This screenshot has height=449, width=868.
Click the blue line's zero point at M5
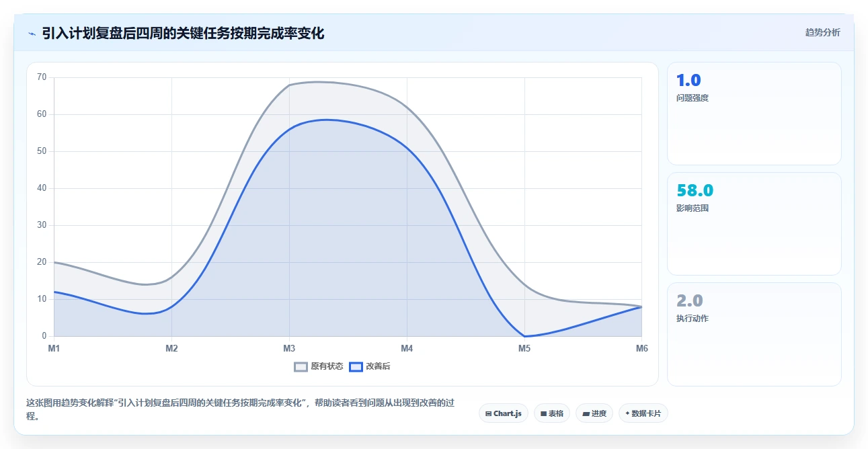(x=524, y=336)
